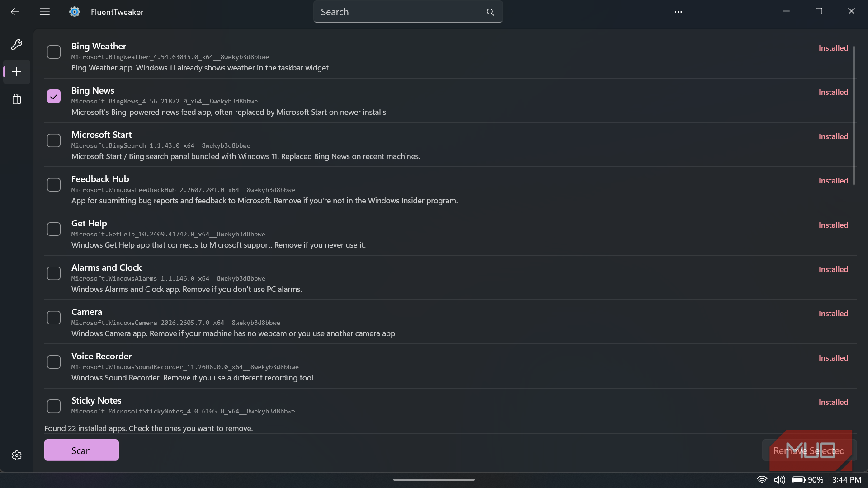Click the FluentTweaker title text

pyautogui.click(x=117, y=12)
